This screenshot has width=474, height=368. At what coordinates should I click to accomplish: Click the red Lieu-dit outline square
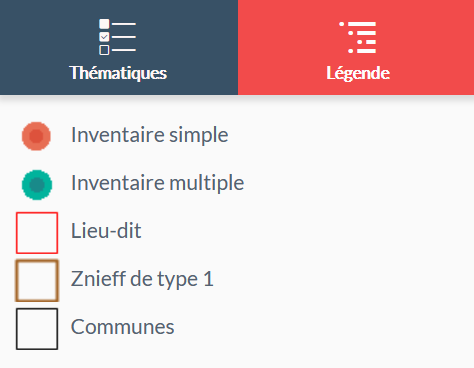point(37,233)
